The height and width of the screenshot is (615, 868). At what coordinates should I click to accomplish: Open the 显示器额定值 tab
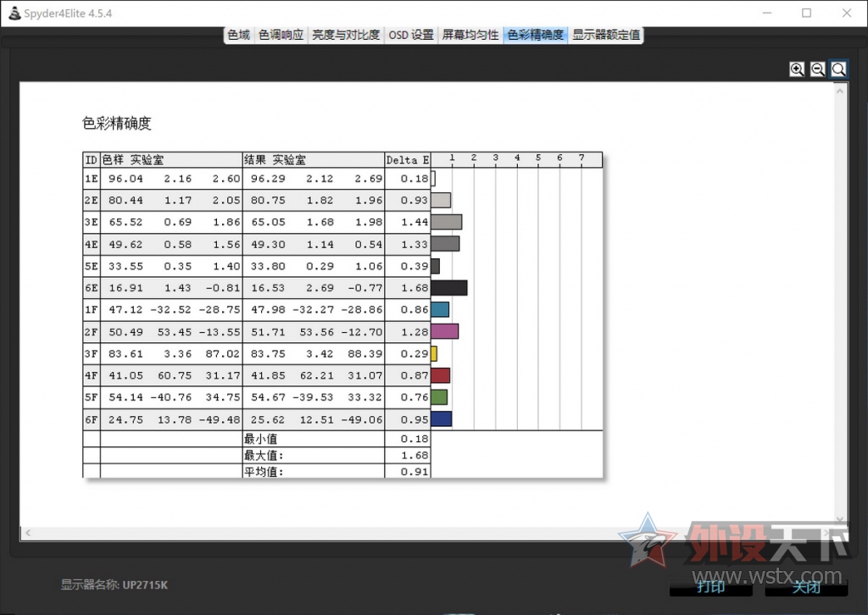tap(606, 35)
